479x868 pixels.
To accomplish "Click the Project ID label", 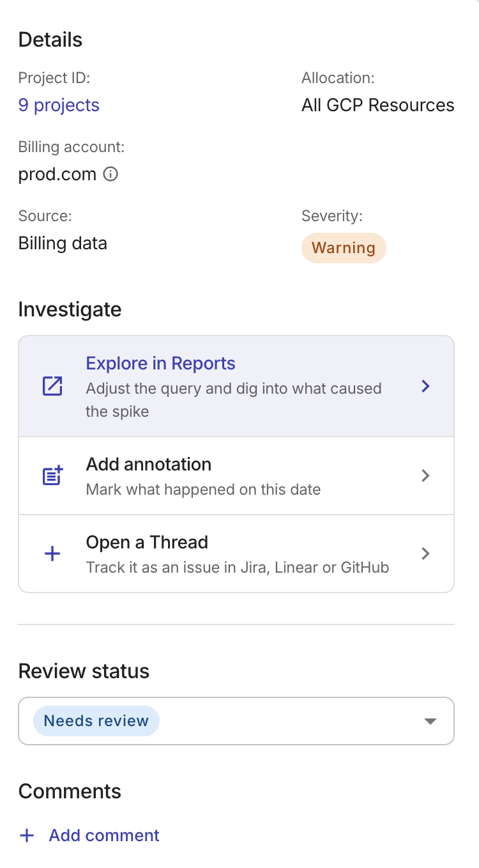I will coord(54,78).
